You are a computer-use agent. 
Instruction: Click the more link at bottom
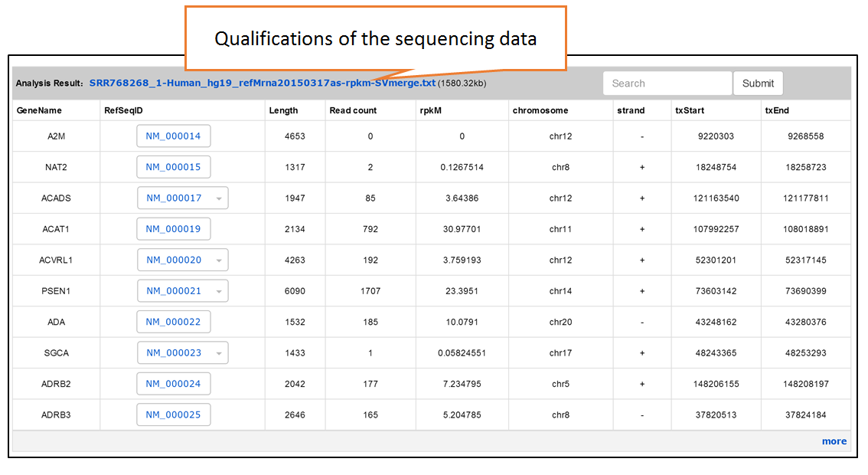(x=834, y=441)
